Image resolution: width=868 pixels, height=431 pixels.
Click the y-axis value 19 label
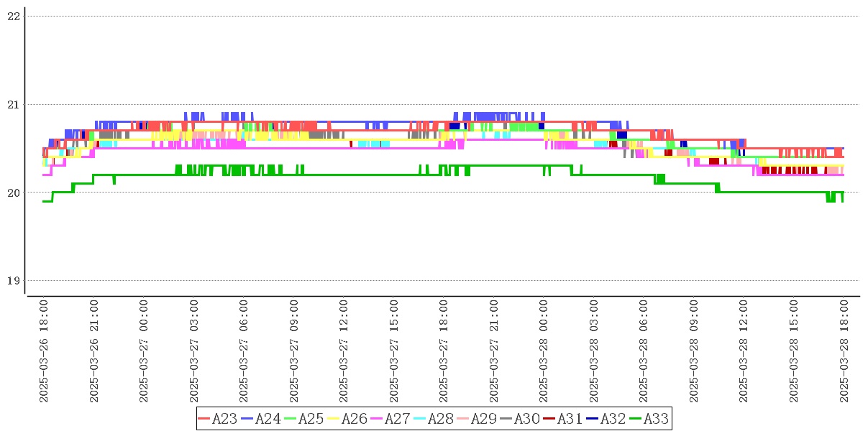(13, 281)
